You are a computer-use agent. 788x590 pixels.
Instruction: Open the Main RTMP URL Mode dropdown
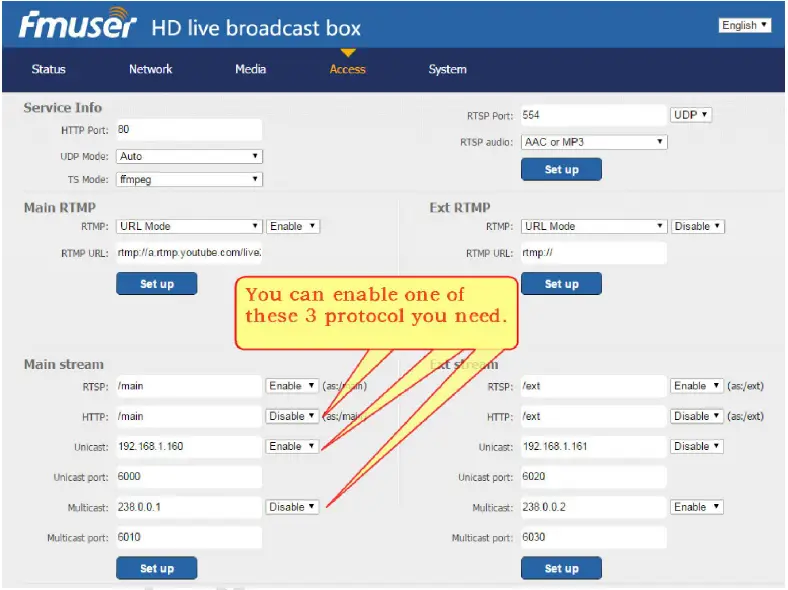[x=189, y=226]
